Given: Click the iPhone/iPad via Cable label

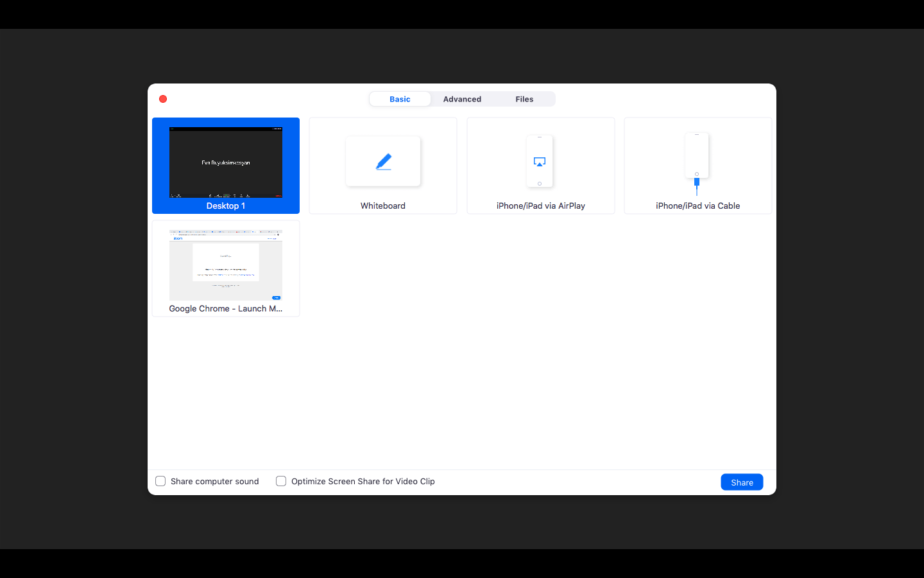Looking at the screenshot, I should tap(698, 206).
